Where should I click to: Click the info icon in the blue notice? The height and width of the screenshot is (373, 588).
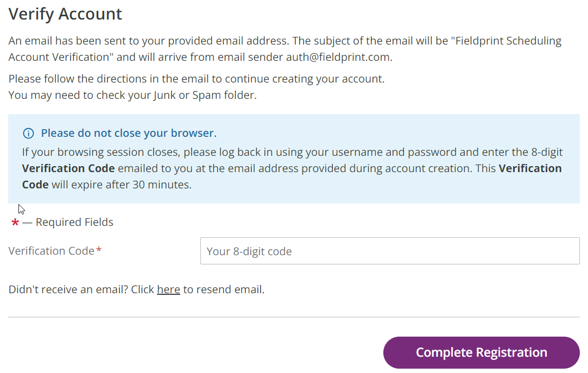click(x=28, y=134)
